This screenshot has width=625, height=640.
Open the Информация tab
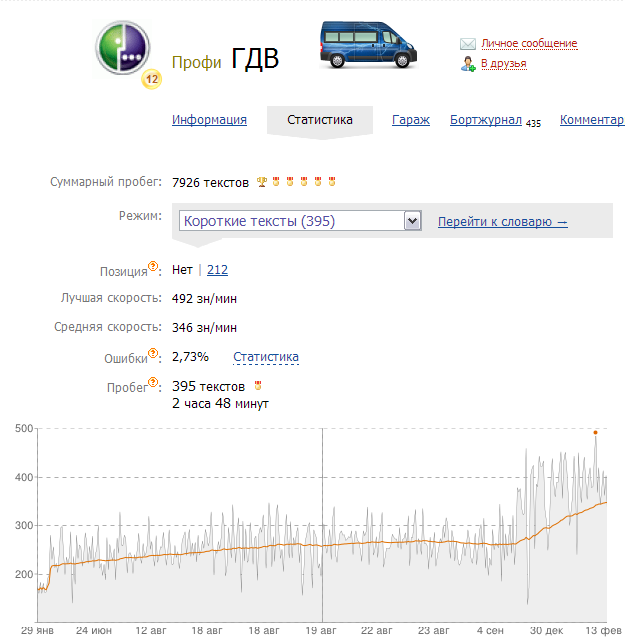point(209,120)
